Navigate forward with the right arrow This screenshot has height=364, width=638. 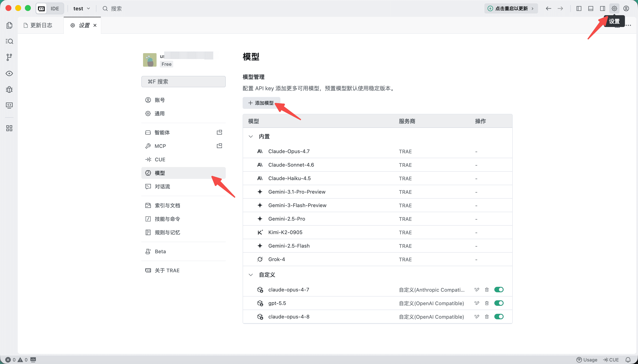tap(560, 8)
